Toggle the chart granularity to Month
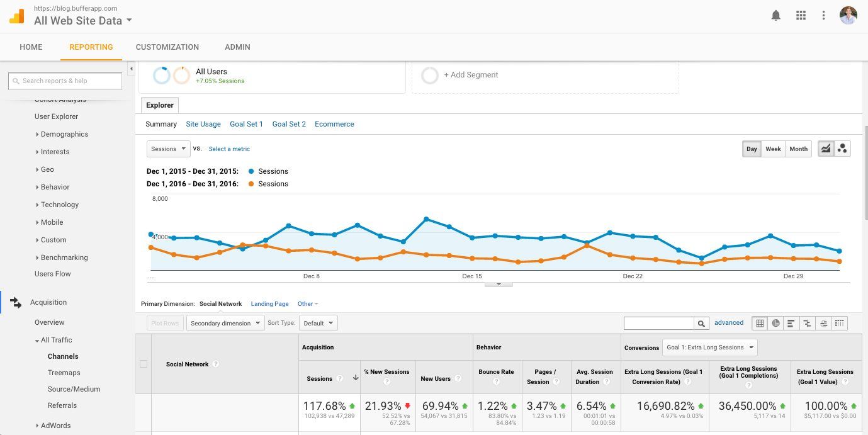 [x=798, y=149]
